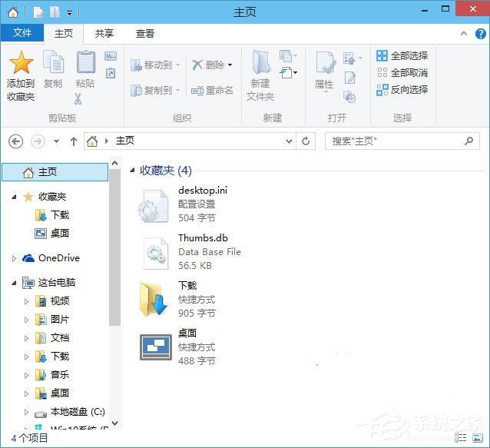
Task: Click 反向选择 invert selection button
Action: tap(402, 90)
